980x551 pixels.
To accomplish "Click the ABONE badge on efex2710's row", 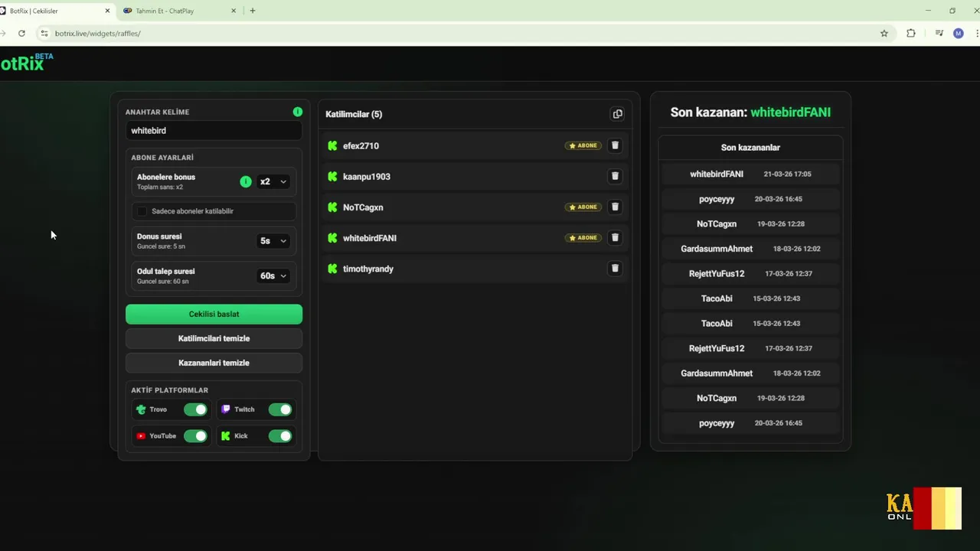I will tap(583, 145).
